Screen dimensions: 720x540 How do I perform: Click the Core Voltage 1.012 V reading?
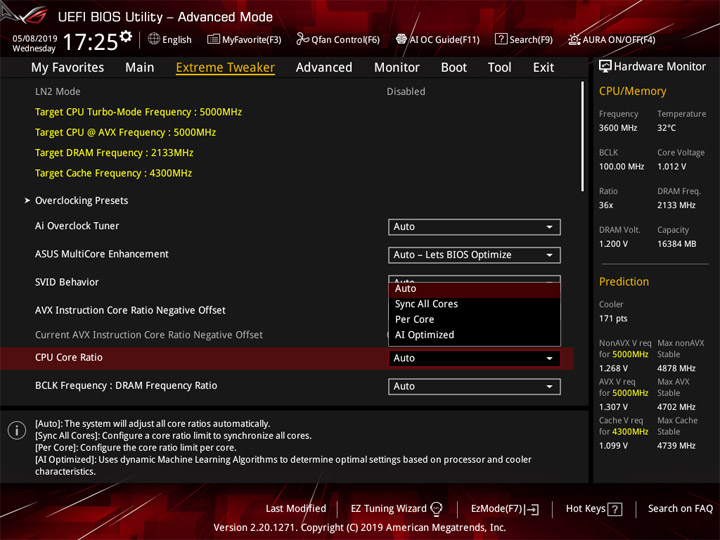pos(671,167)
